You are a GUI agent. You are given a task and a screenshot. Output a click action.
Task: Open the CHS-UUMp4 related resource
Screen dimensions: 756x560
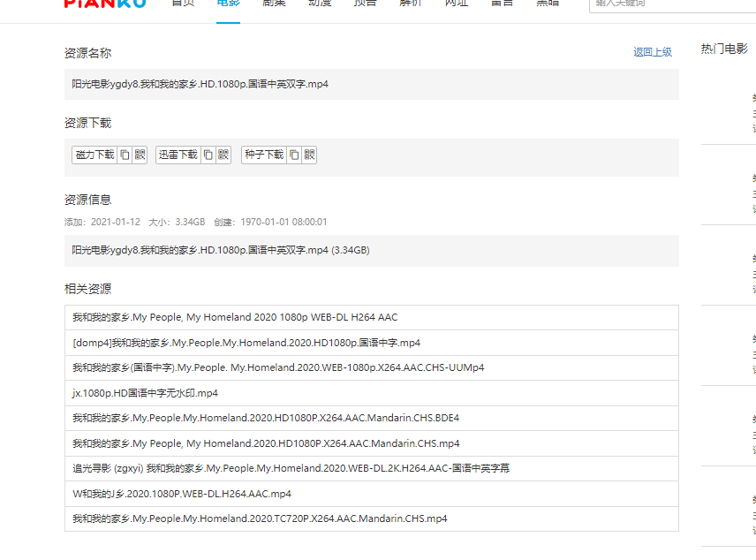tap(372, 368)
